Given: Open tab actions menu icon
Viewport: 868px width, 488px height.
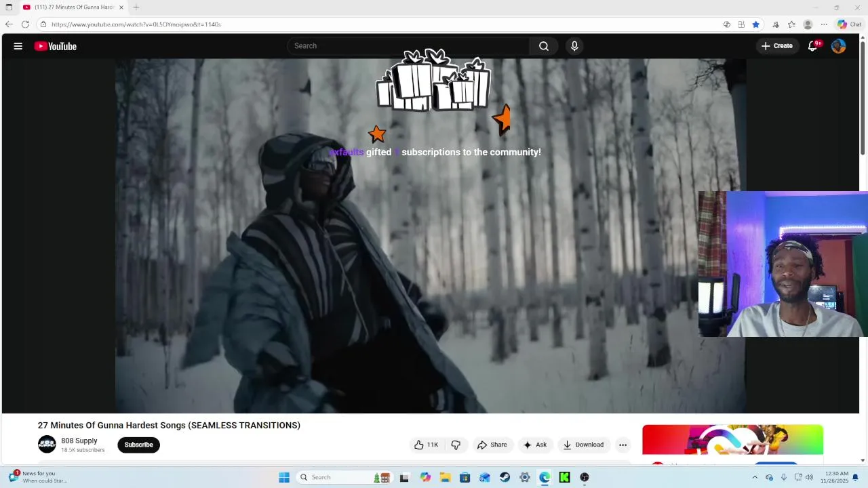Looking at the screenshot, I should (x=9, y=7).
